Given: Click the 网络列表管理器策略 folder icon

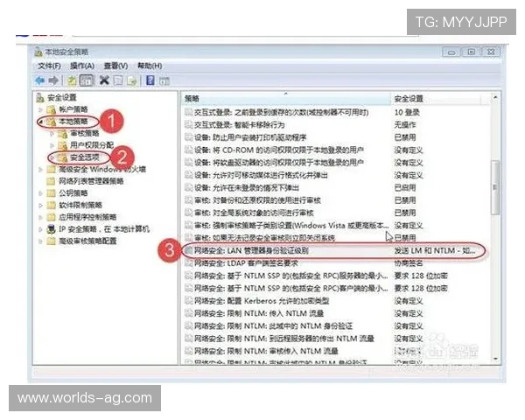Looking at the screenshot, I should pos(52,181).
